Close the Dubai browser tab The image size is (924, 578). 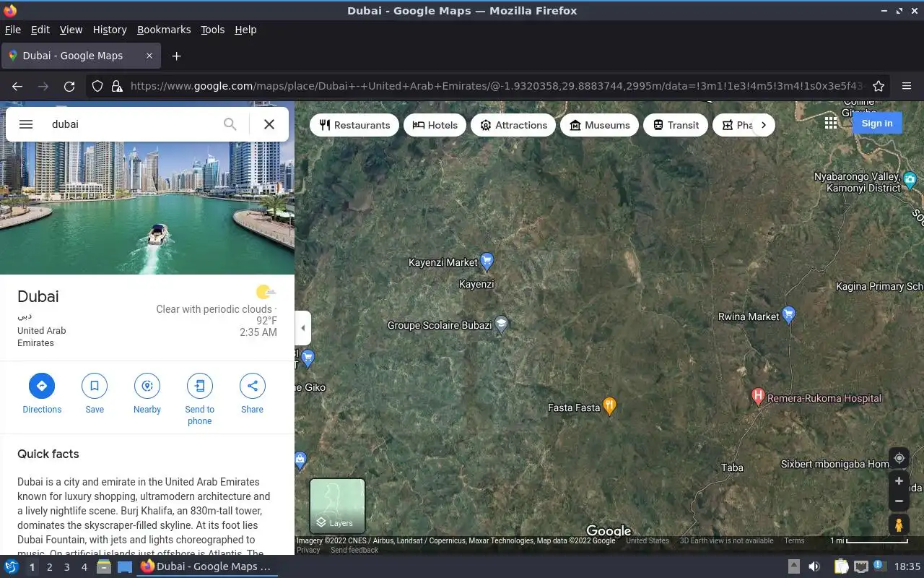coord(149,56)
